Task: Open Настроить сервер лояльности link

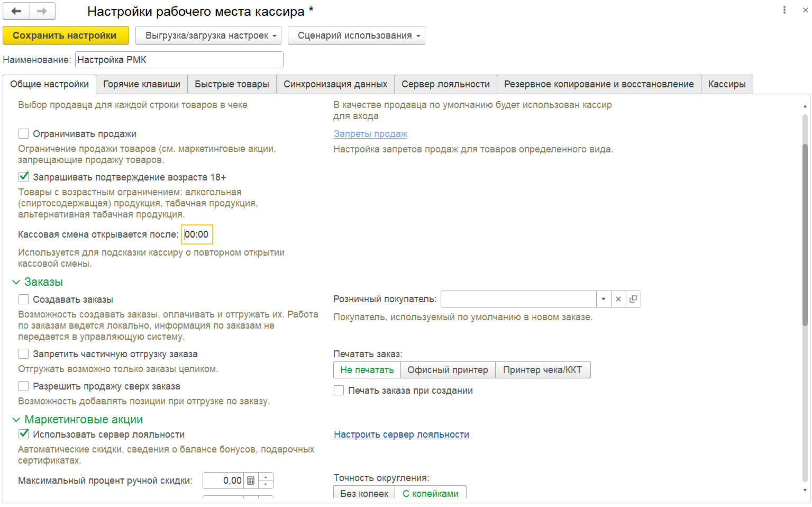Action: (x=402, y=434)
